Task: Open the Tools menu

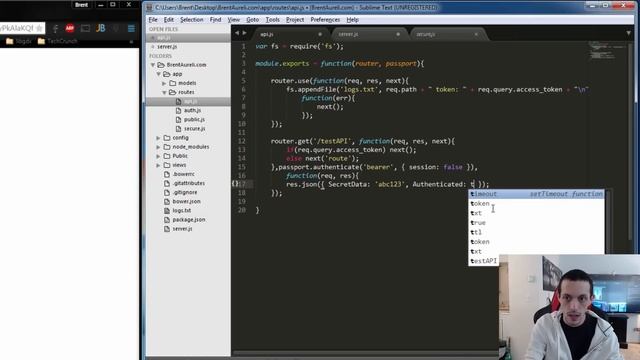Action: coord(272,20)
